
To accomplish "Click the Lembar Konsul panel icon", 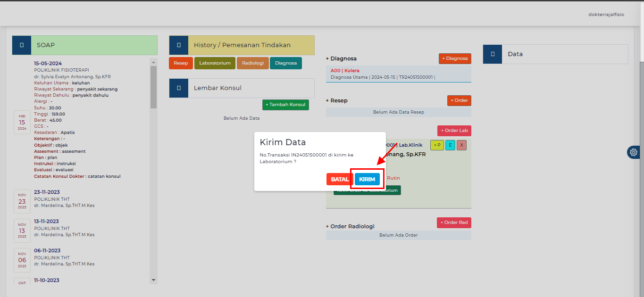I will (x=178, y=88).
